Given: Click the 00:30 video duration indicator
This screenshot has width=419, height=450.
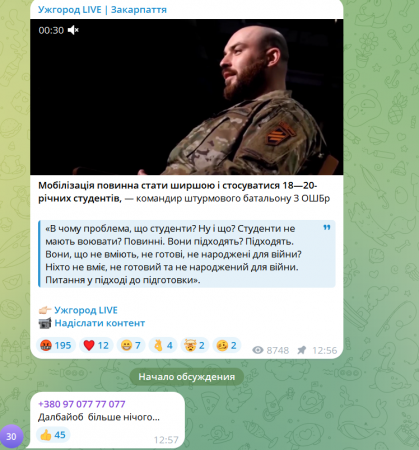Looking at the screenshot, I should [x=51, y=30].
